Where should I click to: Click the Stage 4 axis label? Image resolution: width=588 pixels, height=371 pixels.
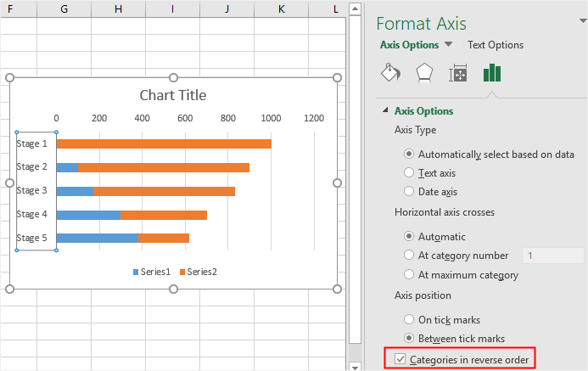32,214
